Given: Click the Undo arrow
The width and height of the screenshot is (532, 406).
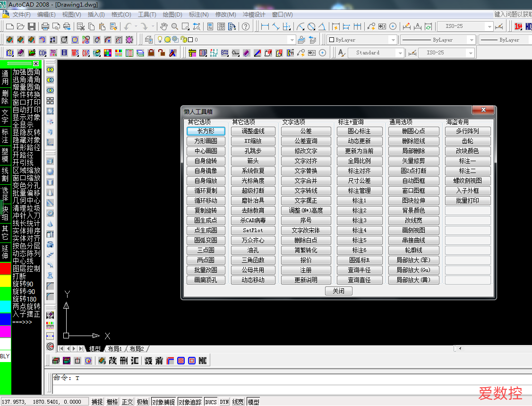Looking at the screenshot, I should [128, 26].
